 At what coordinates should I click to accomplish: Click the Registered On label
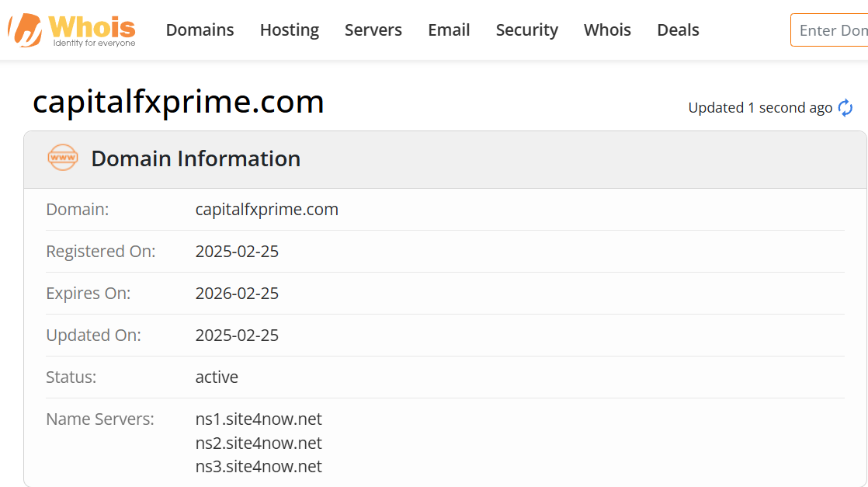click(x=101, y=252)
